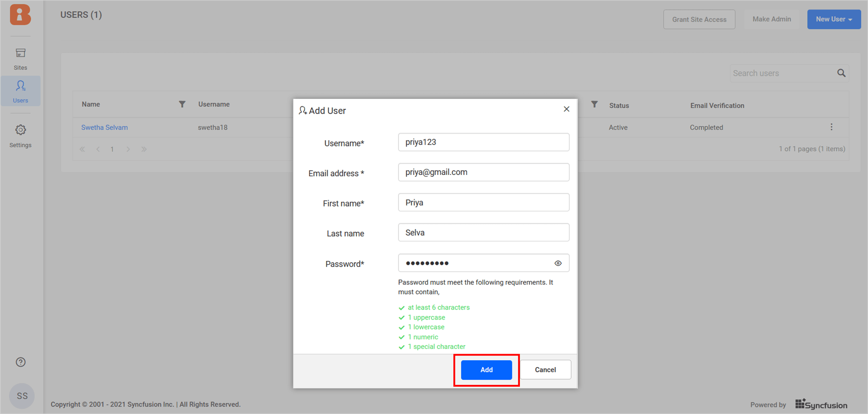Image resolution: width=868 pixels, height=414 pixels.
Task: Go to next page of users
Action: (x=128, y=149)
